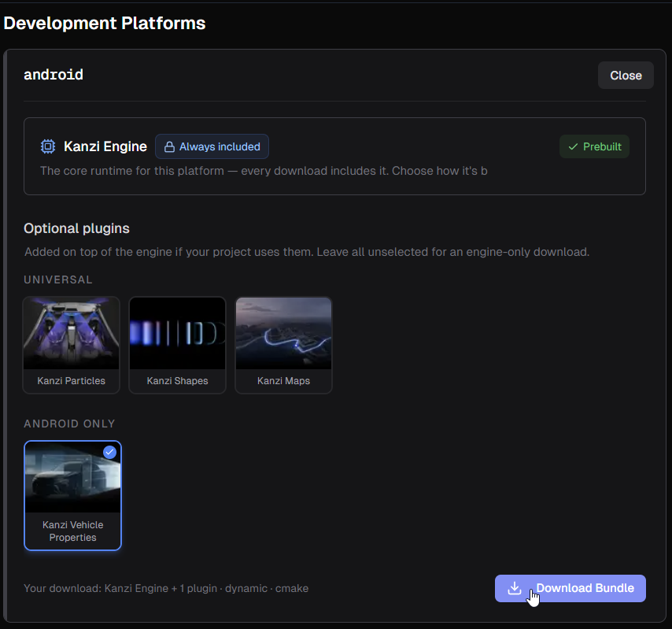Click the Your download summary text
This screenshot has height=629, width=672.
click(166, 588)
